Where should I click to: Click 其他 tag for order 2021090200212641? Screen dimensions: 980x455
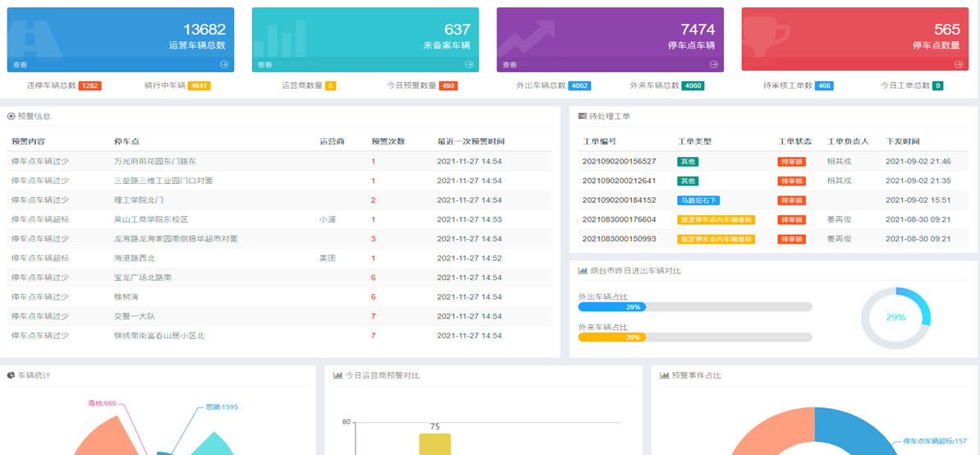[688, 181]
